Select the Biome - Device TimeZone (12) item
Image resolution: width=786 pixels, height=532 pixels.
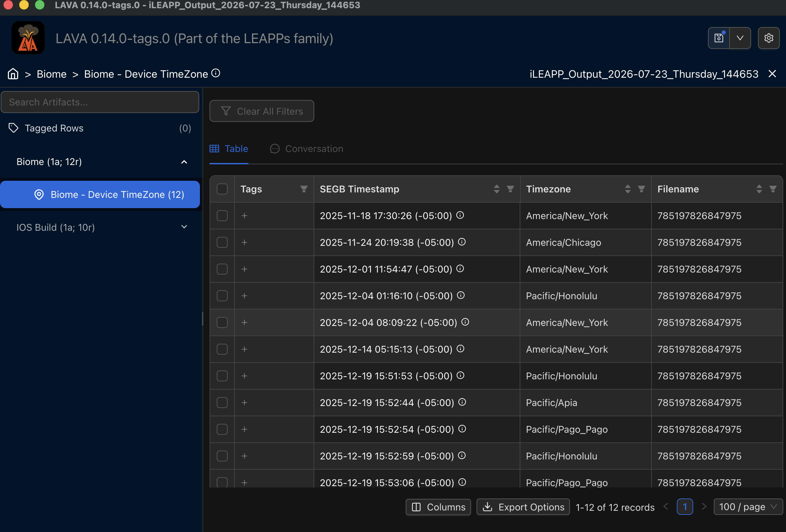pos(100,194)
